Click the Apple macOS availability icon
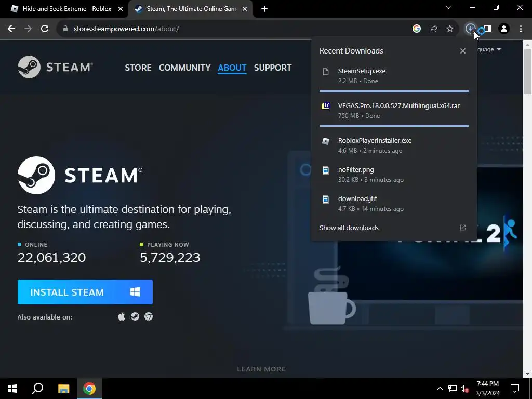532x399 pixels. pyautogui.click(x=122, y=316)
